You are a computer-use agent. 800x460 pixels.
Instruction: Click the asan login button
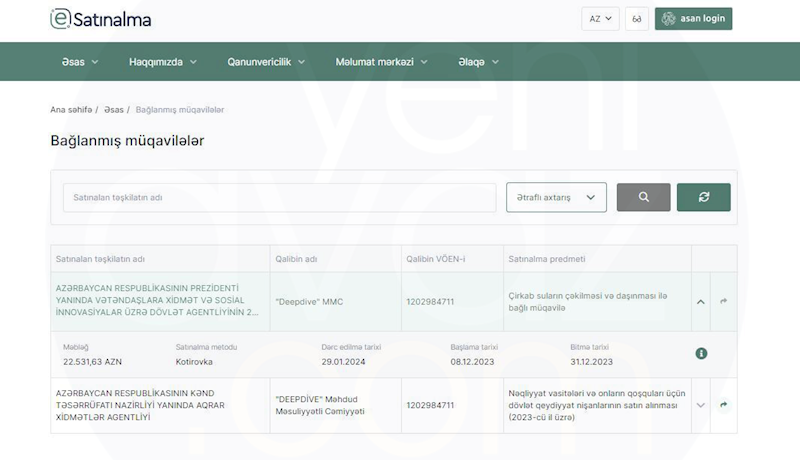point(693,19)
